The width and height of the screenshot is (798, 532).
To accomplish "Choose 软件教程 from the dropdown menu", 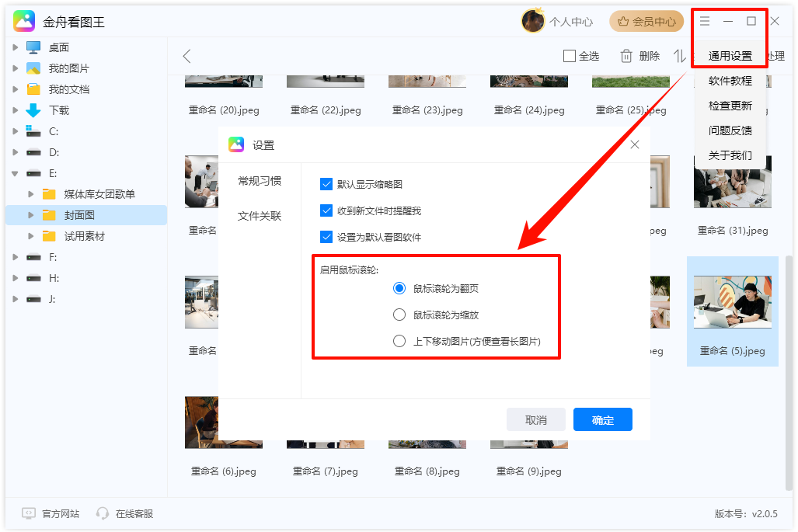I will pos(730,81).
